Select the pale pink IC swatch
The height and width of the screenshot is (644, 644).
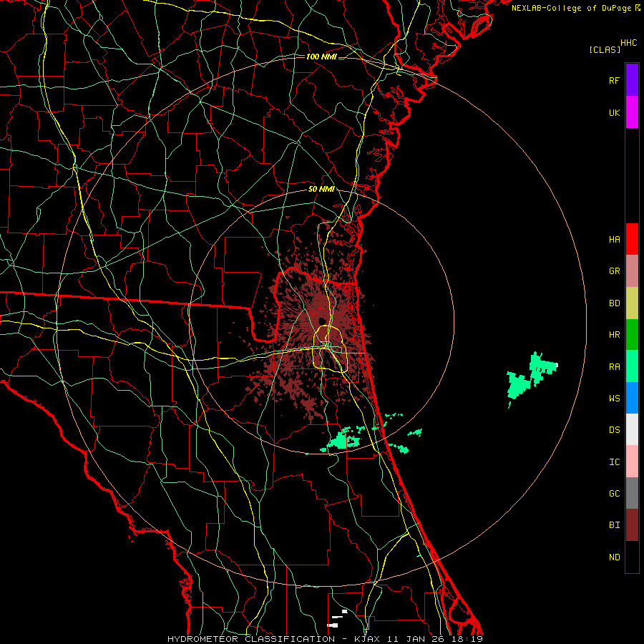coord(632,462)
